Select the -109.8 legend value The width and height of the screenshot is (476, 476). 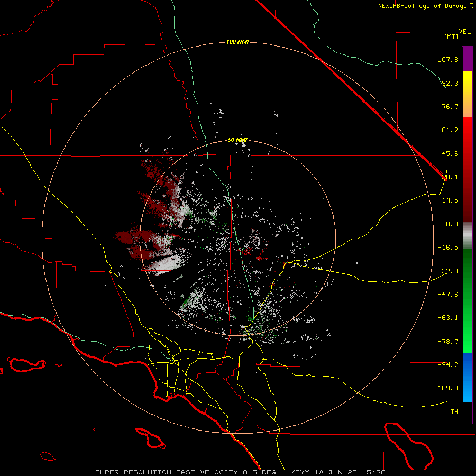(446, 388)
